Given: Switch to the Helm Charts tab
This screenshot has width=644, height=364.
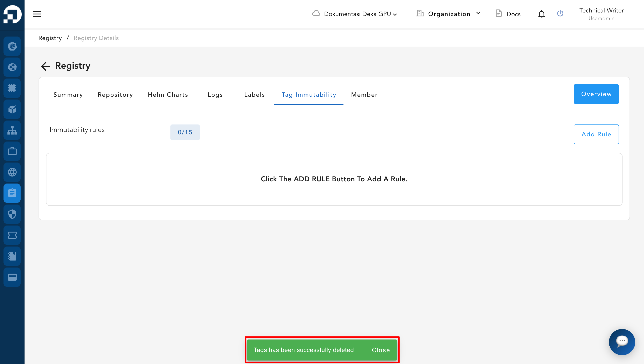Looking at the screenshot, I should pyautogui.click(x=168, y=94).
